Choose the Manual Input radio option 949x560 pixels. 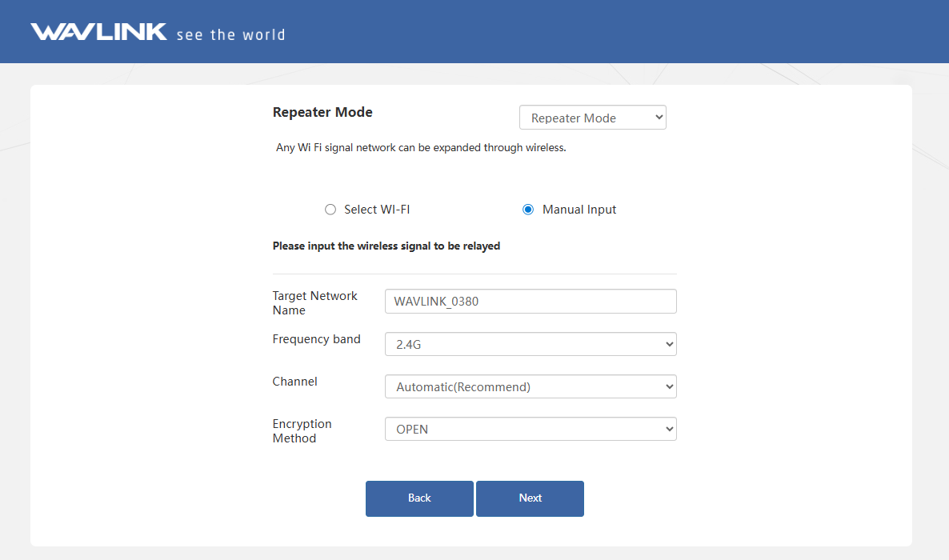point(528,210)
